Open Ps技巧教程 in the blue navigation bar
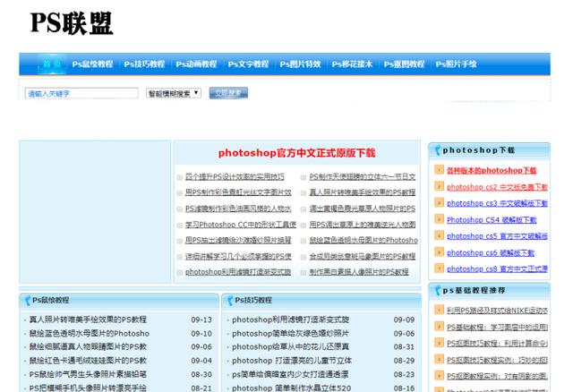The height and width of the screenshot is (392, 573). point(144,64)
